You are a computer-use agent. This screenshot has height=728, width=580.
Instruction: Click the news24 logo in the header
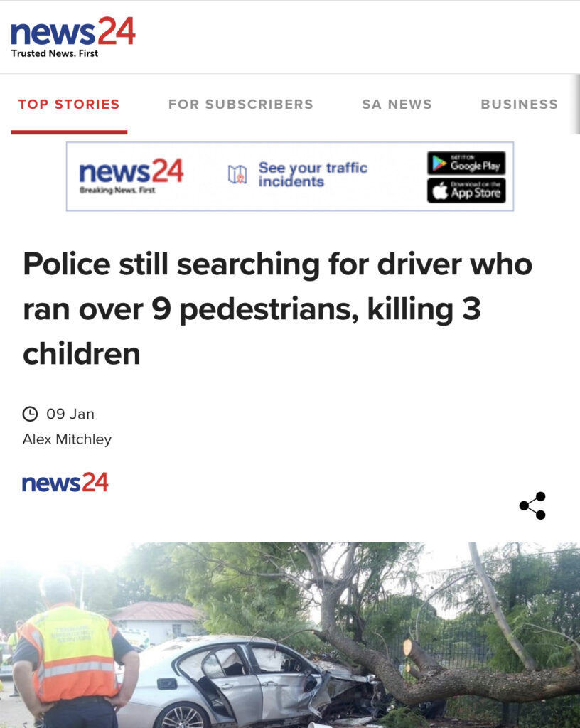point(72,31)
